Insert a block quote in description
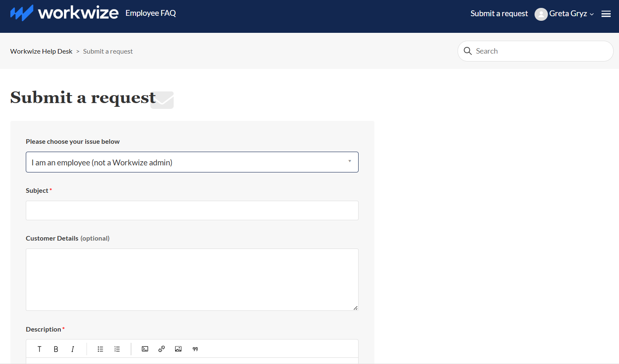The image size is (619, 364). click(x=195, y=349)
